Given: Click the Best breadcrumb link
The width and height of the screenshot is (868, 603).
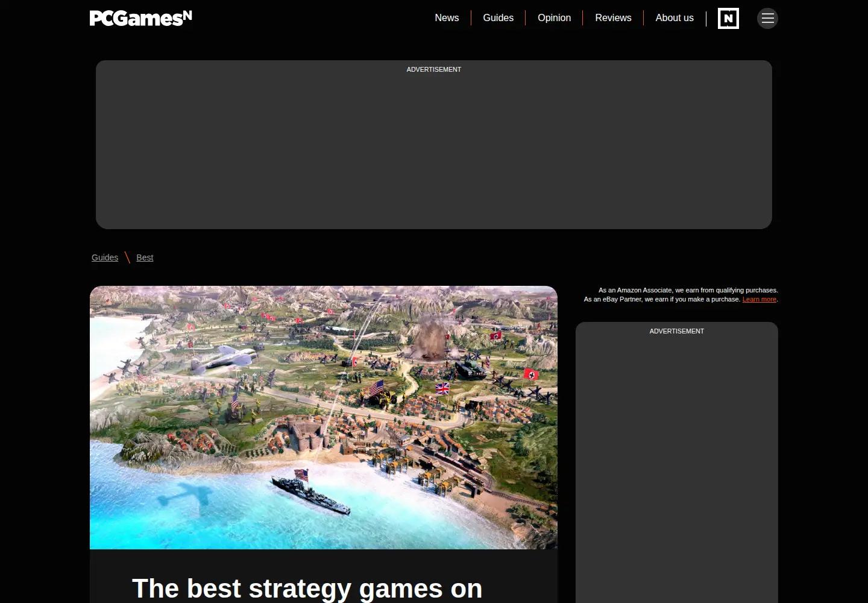Looking at the screenshot, I should point(145,257).
